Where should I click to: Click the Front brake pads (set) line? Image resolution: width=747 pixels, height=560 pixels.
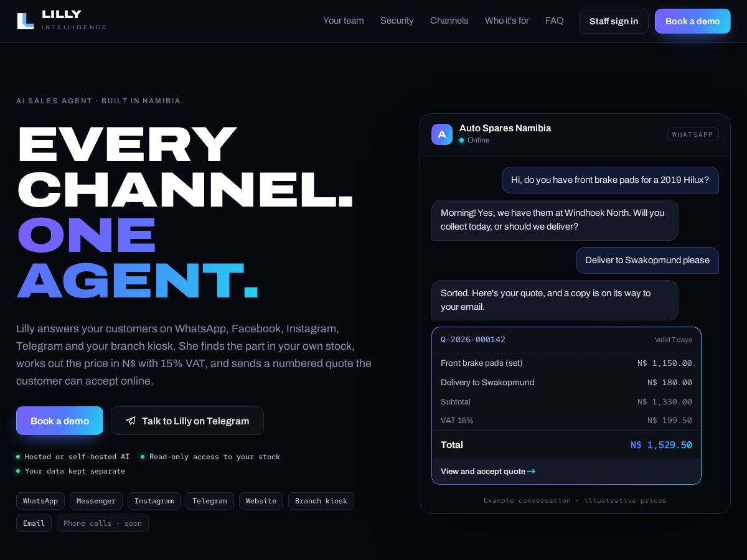pyautogui.click(x=566, y=363)
